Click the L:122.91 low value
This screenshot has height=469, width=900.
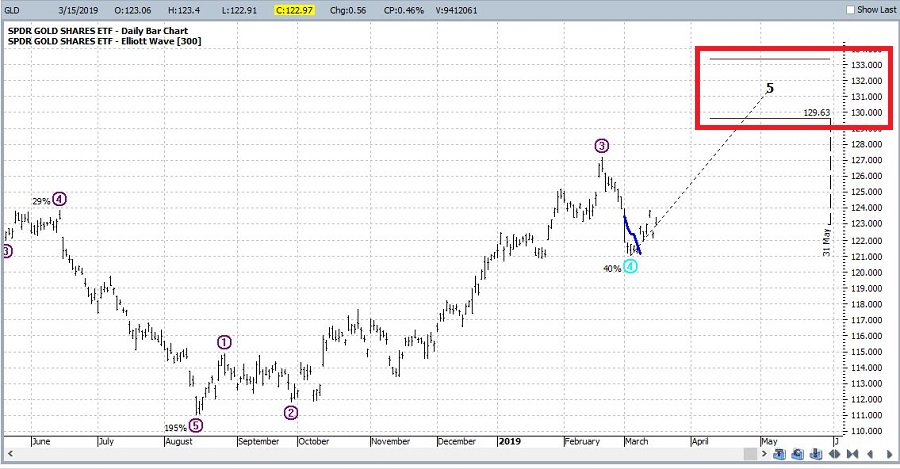tap(239, 10)
